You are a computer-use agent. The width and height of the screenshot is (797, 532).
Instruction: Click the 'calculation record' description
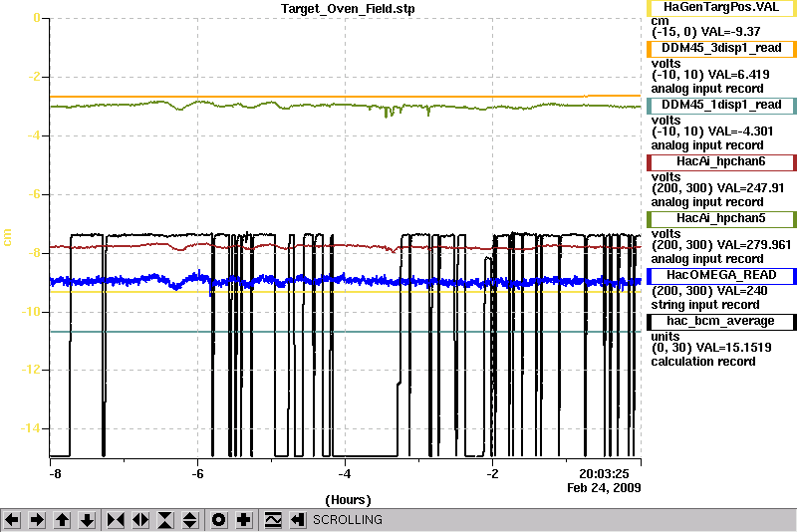tap(703, 362)
